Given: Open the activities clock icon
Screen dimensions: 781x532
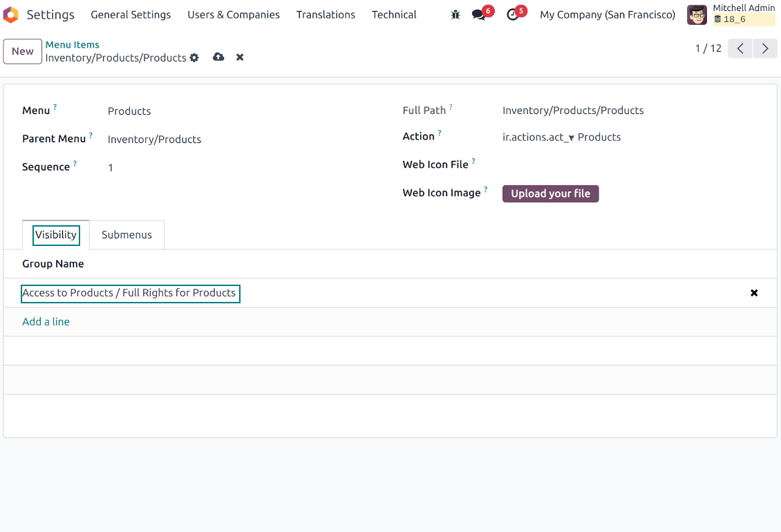Looking at the screenshot, I should (x=513, y=15).
